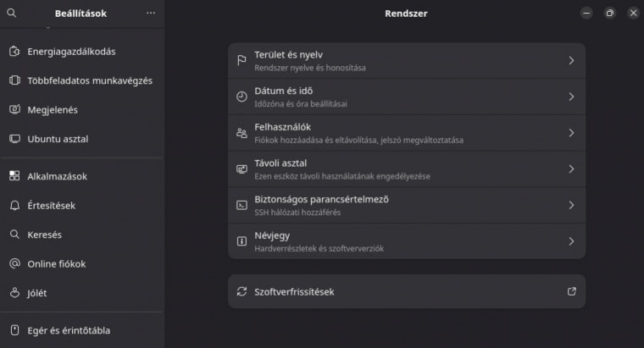This screenshot has width=644, height=348.
Task: Expand the Felhasználók row chevron
Action: [571, 133]
